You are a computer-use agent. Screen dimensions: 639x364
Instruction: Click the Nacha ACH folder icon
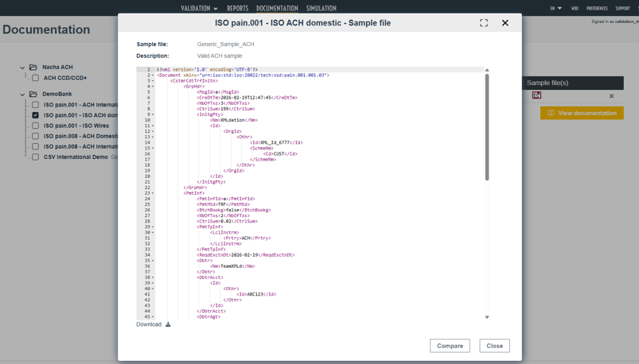click(x=33, y=68)
